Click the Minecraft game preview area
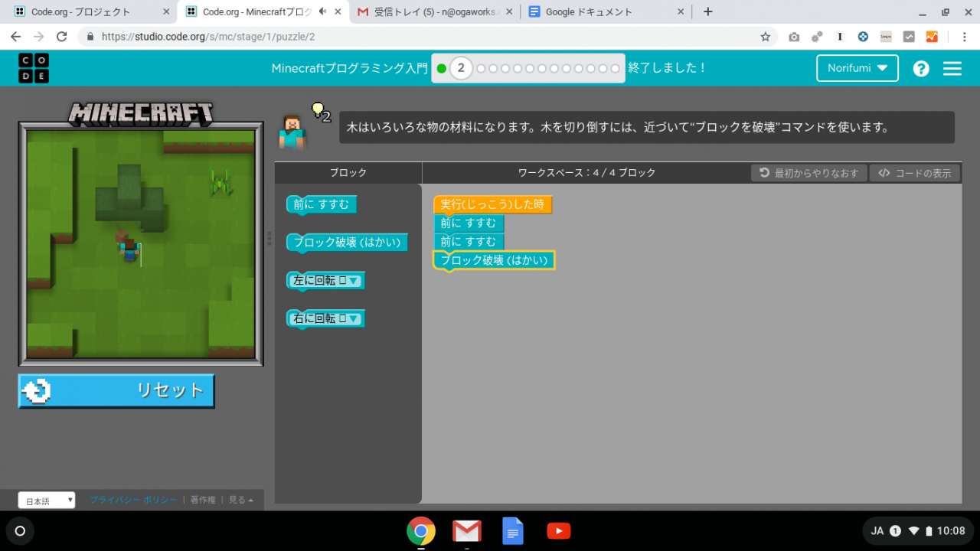Image resolution: width=980 pixels, height=551 pixels. tap(141, 243)
